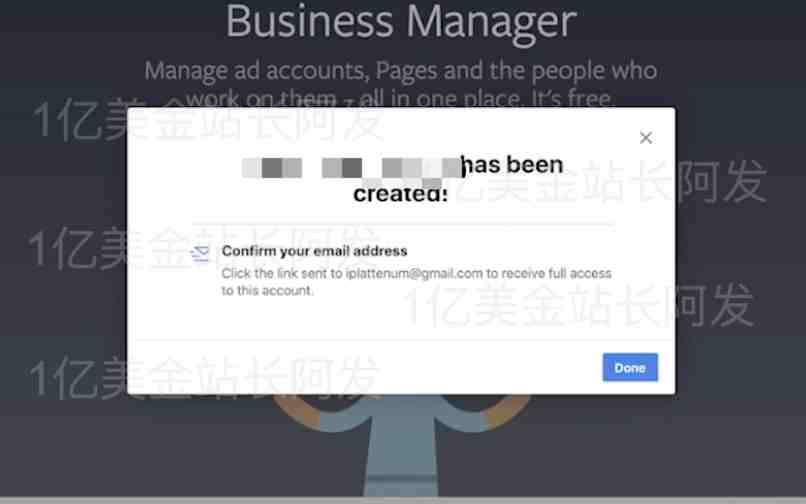This screenshot has width=806, height=504.
Task: Click the 'has been' title text
Action: [512, 165]
